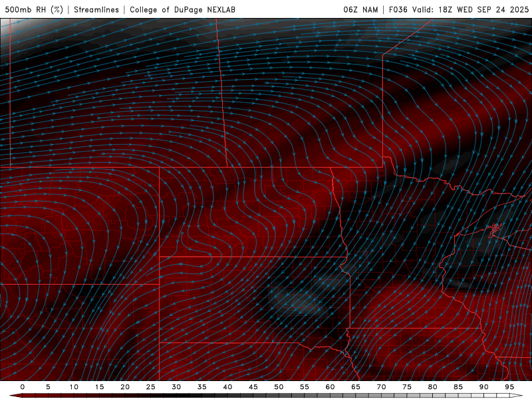
Task: Click the colorbar label '60'
Action: coord(330,387)
